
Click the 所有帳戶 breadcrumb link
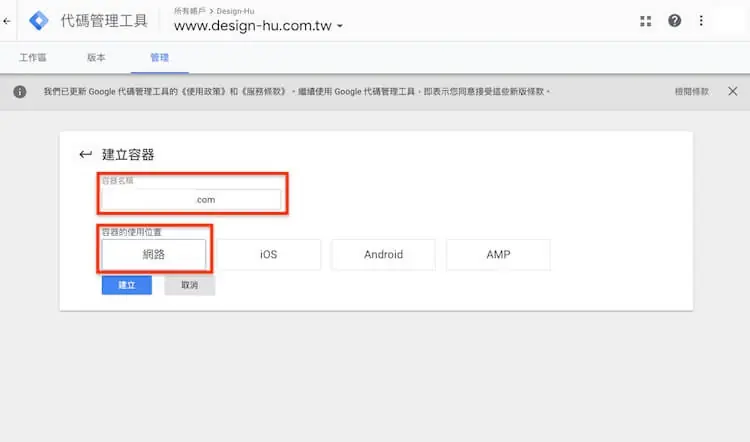[189, 11]
